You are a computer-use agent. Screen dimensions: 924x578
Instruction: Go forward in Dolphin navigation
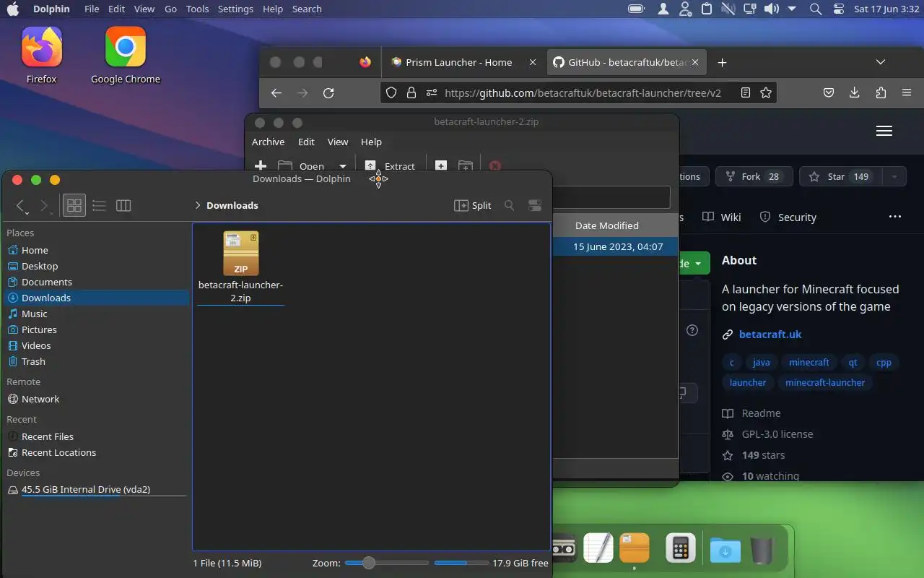click(x=45, y=206)
